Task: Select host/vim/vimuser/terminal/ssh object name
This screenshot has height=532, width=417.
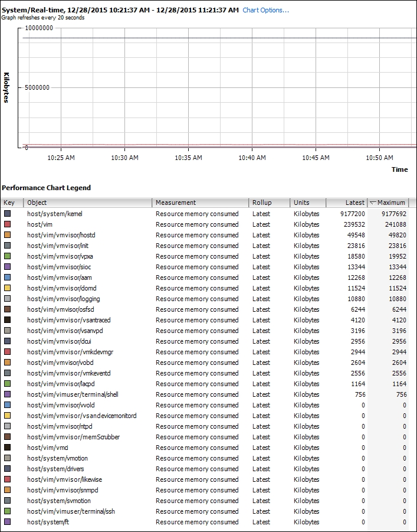Action: click(x=71, y=511)
